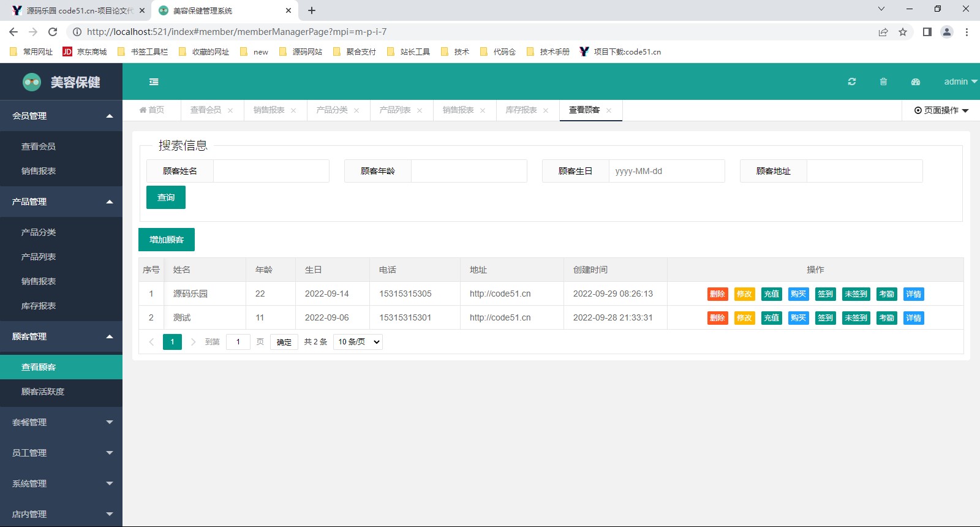This screenshot has width=980, height=527.
Task: Open the admin user dropdown
Action: [x=960, y=82]
